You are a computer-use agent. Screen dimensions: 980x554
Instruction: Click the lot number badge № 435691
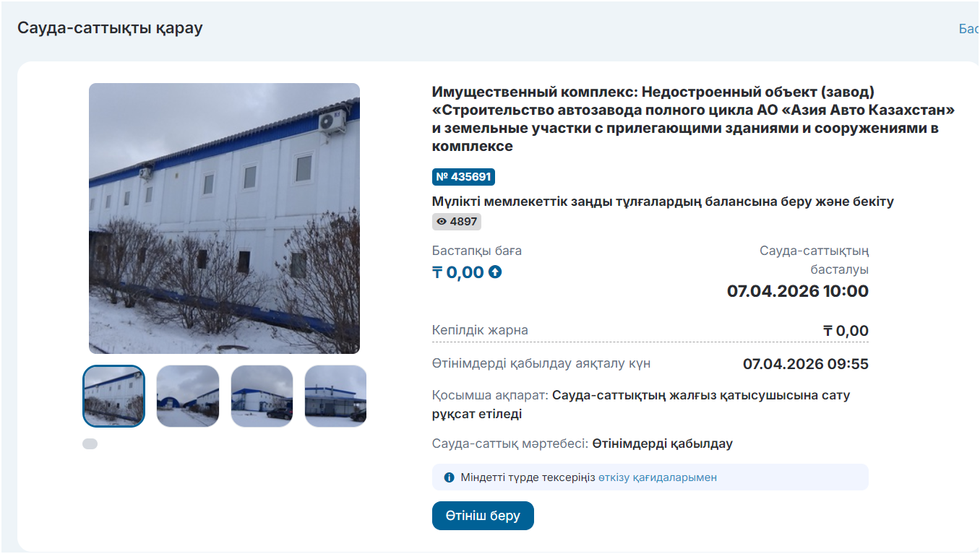(463, 177)
